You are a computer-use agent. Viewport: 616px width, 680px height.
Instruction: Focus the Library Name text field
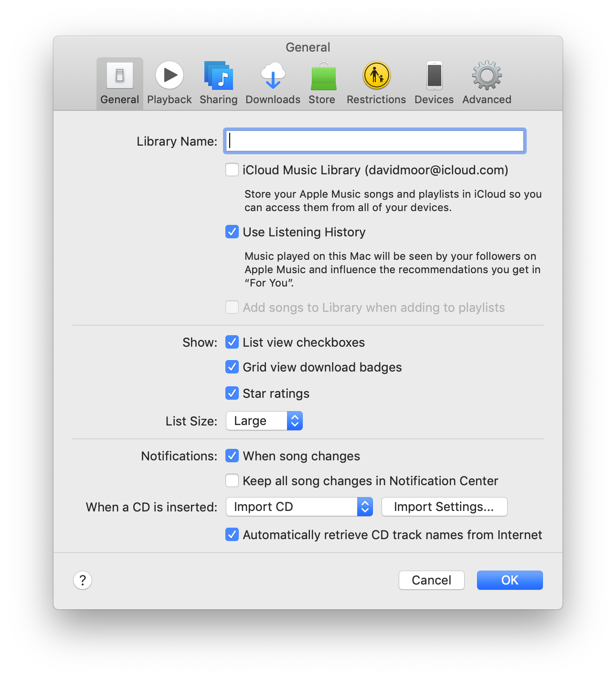click(375, 141)
